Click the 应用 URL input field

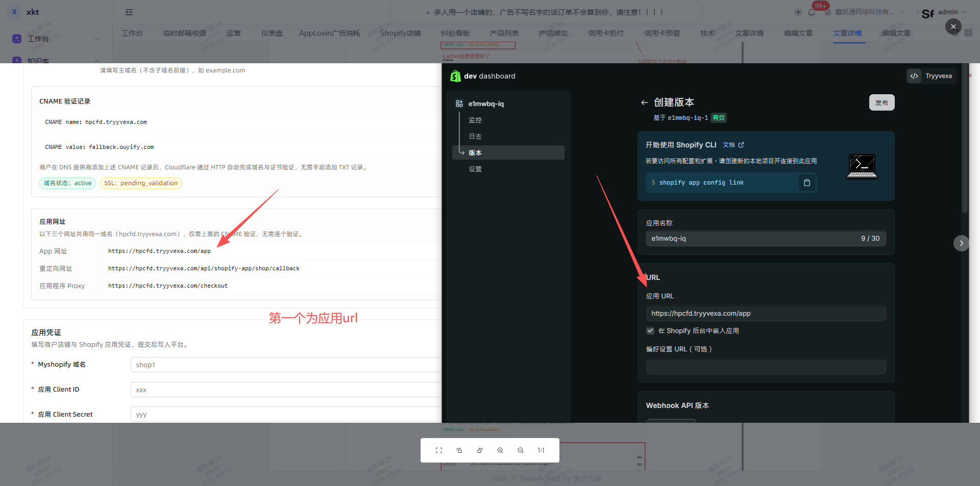[766, 314]
